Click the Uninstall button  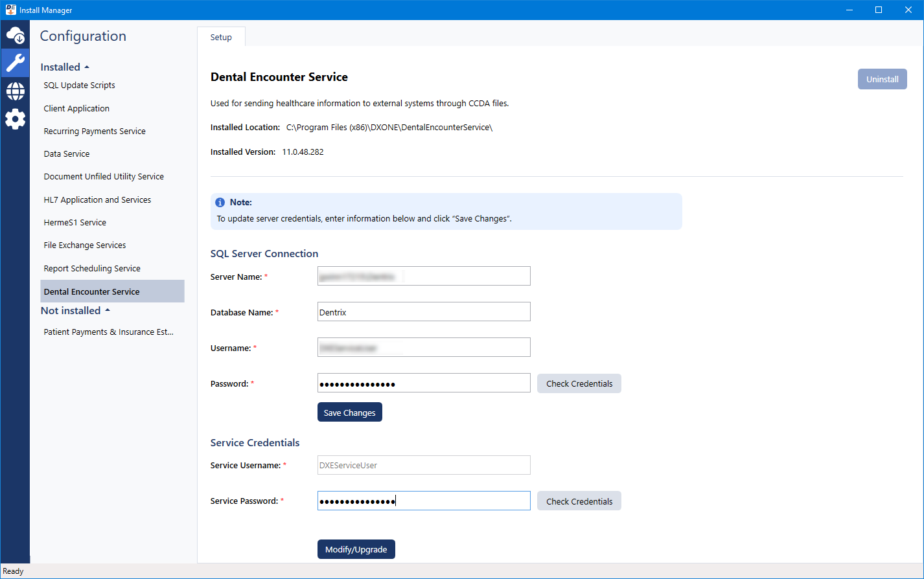pyautogui.click(x=882, y=79)
